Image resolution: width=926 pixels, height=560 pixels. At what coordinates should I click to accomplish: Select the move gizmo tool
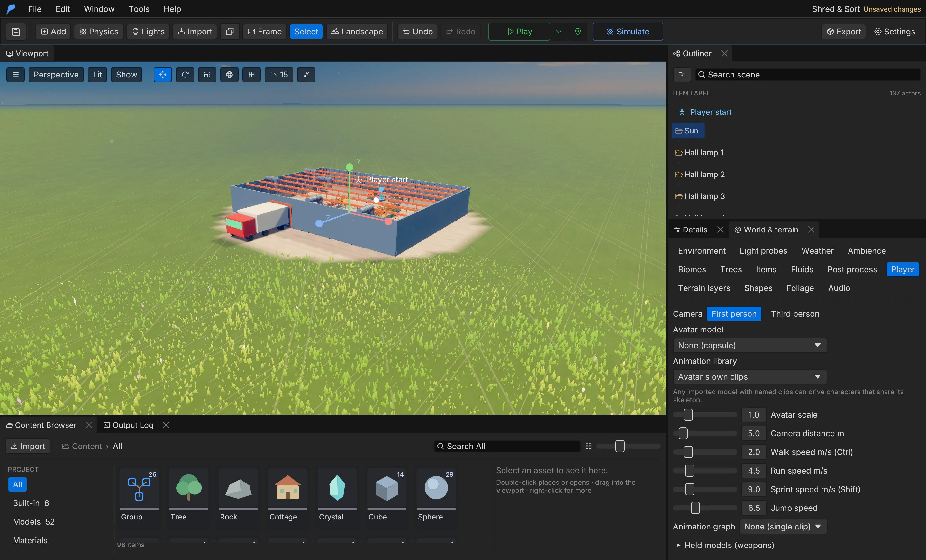point(163,75)
